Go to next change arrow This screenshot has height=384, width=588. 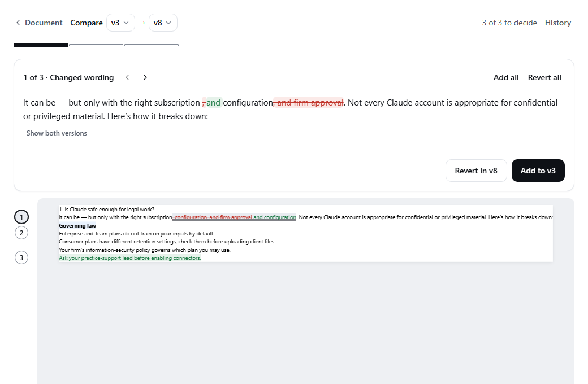point(145,77)
